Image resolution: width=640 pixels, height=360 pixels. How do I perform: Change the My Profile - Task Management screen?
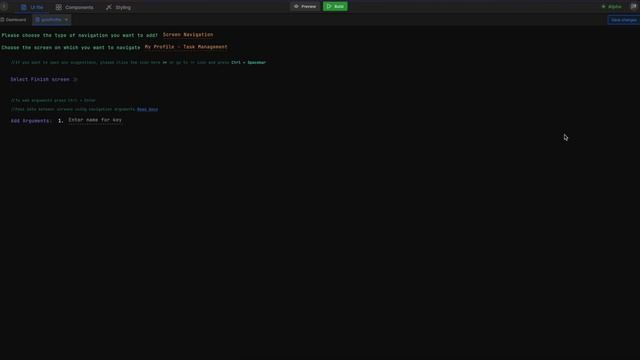(x=186, y=47)
